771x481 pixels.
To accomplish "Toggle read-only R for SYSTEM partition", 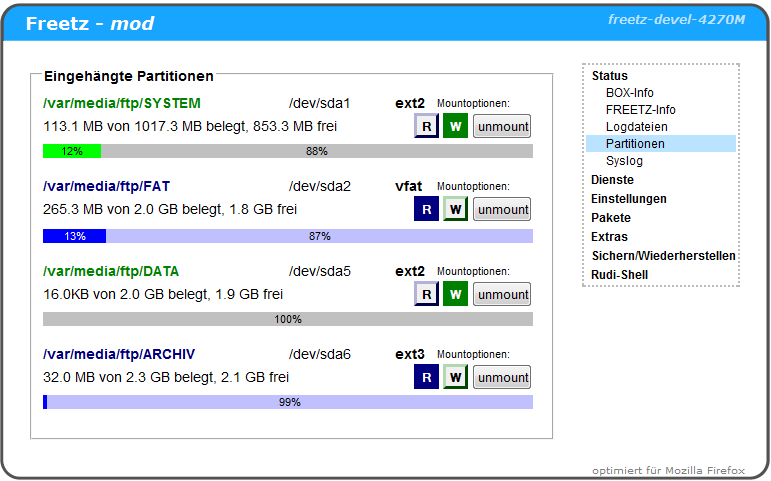I will (x=426, y=126).
